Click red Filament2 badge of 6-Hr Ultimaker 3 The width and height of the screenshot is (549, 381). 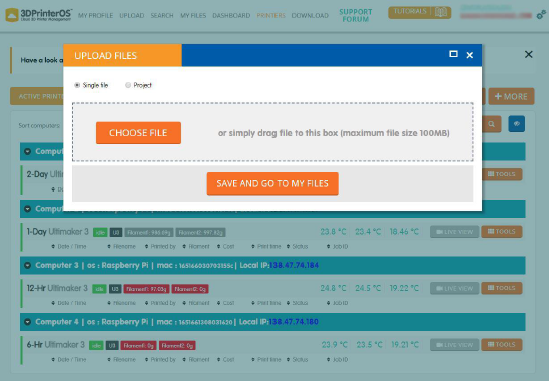tap(177, 346)
